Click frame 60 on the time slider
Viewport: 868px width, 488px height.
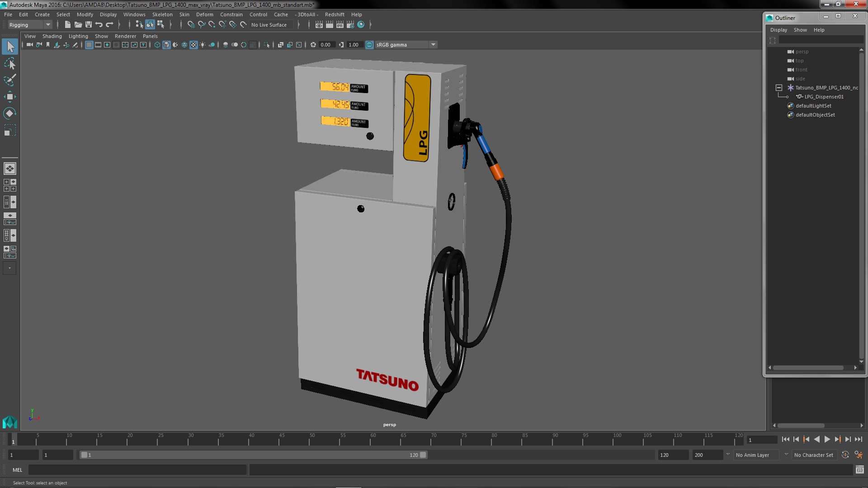373,439
